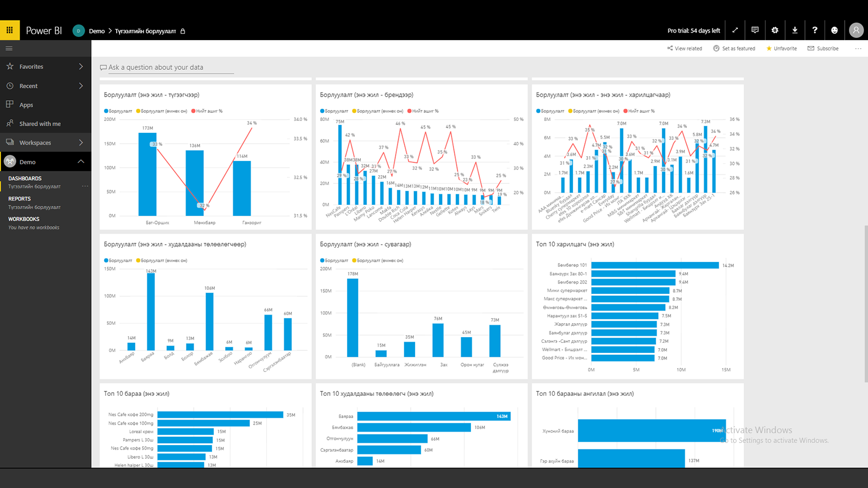This screenshot has width=868, height=488.
Task: Open the more options ellipsis in toolbar
Action: [858, 48]
